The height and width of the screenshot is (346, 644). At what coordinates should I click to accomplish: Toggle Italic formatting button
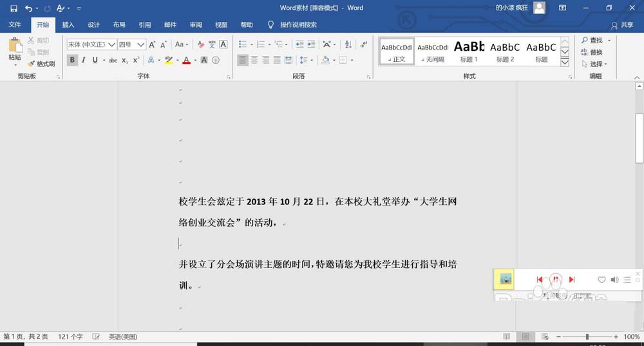pyautogui.click(x=84, y=60)
